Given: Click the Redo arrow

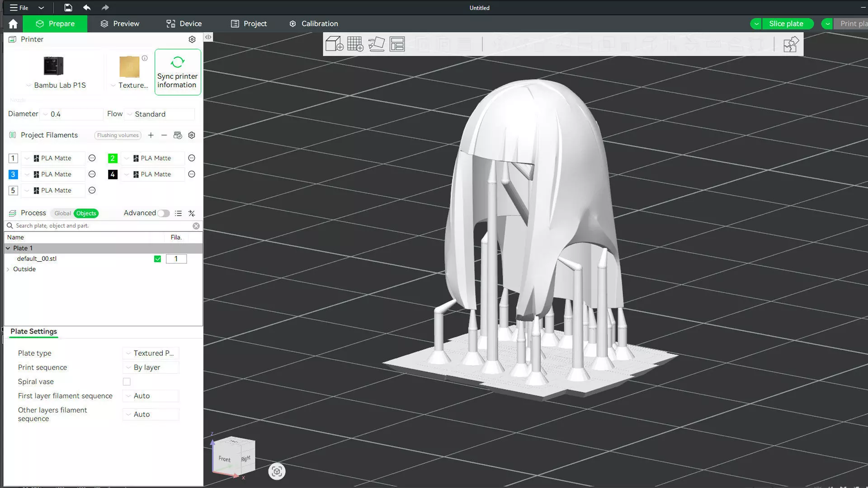Looking at the screenshot, I should point(105,8).
